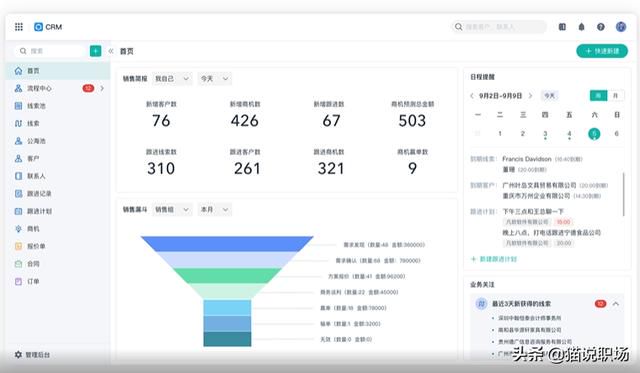
Task: Select calendar date 4
Action: point(569,133)
